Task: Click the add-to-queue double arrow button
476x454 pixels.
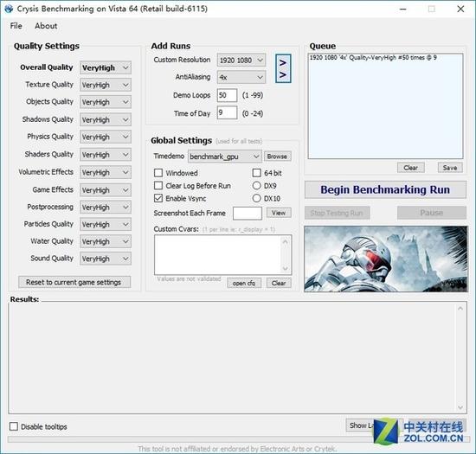Action: point(283,68)
